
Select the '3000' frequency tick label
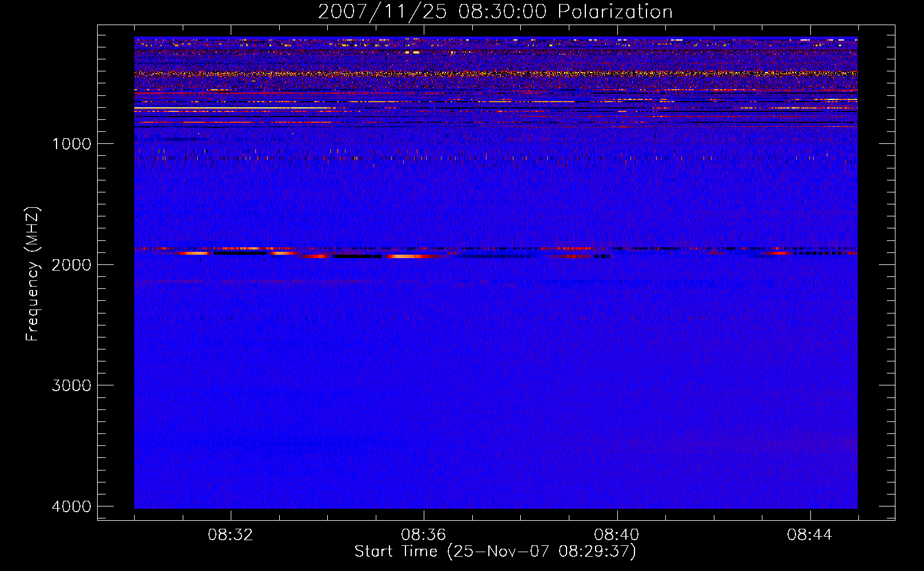point(71,385)
